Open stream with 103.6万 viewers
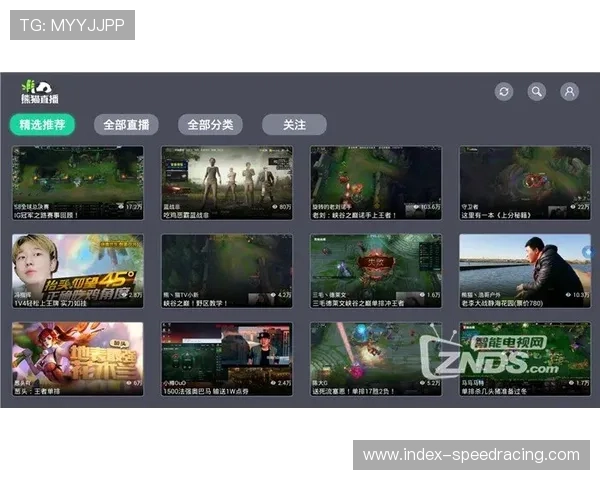This screenshot has height=480, width=600. [375, 178]
